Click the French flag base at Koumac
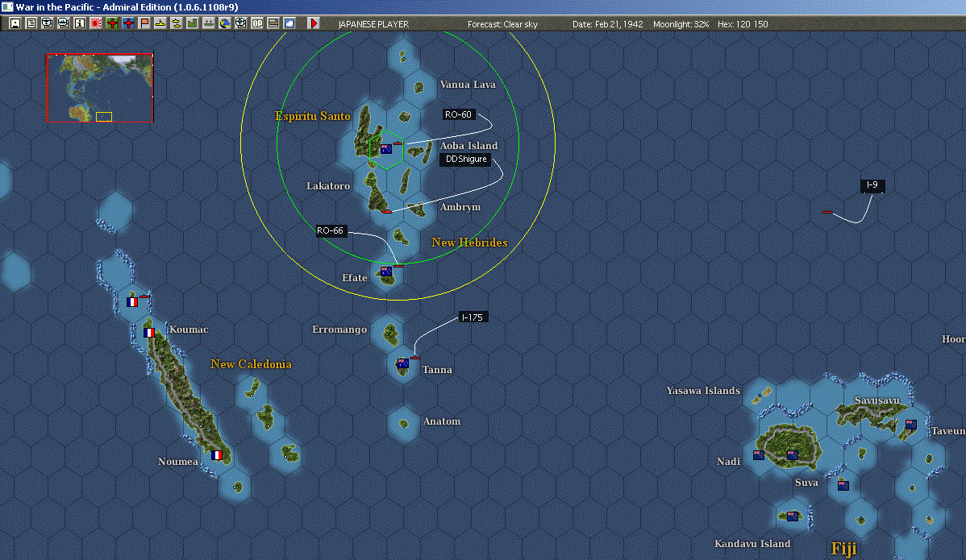Viewport: 966px width, 560px height. coord(149,332)
